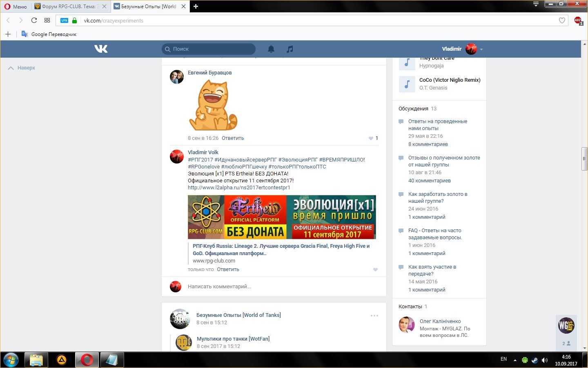
Task: Close the Безумные Опыты tab
Action: click(x=183, y=7)
